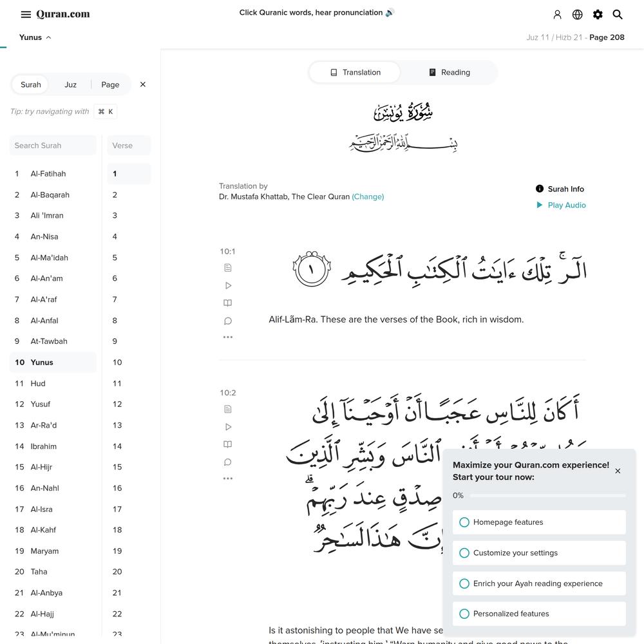Click the Play Audio button
Screen dimensions: 644x644
[x=561, y=205]
